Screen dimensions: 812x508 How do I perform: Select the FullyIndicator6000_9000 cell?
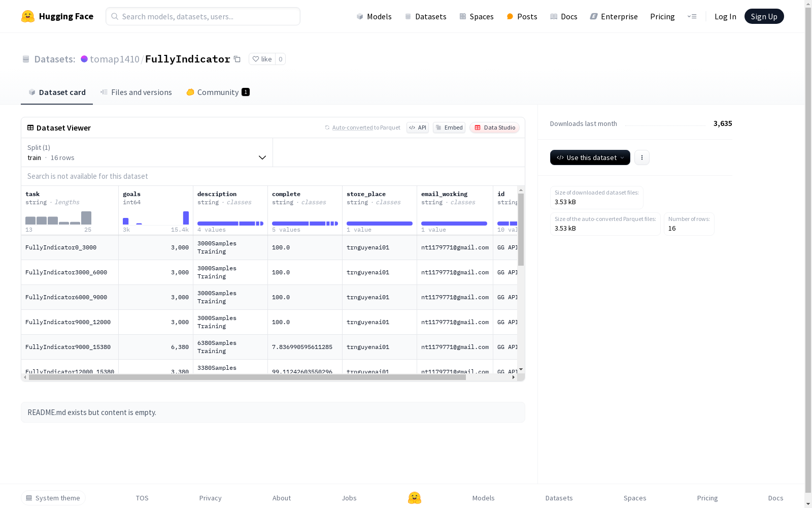(70, 297)
